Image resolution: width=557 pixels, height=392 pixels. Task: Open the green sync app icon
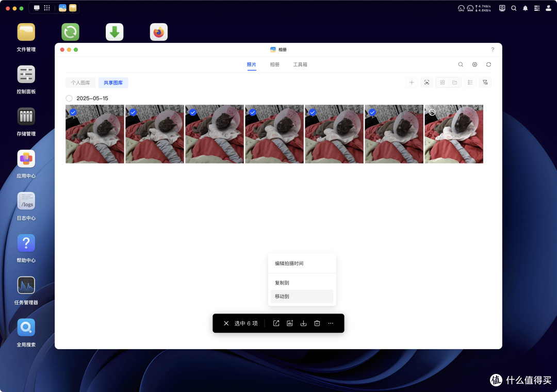[x=70, y=32]
